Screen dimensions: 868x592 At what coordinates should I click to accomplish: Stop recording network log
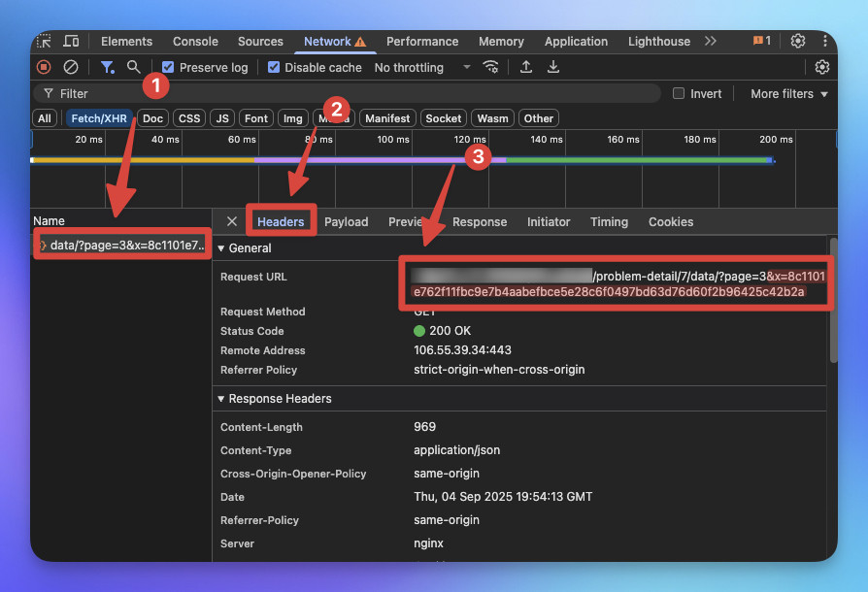(44, 68)
